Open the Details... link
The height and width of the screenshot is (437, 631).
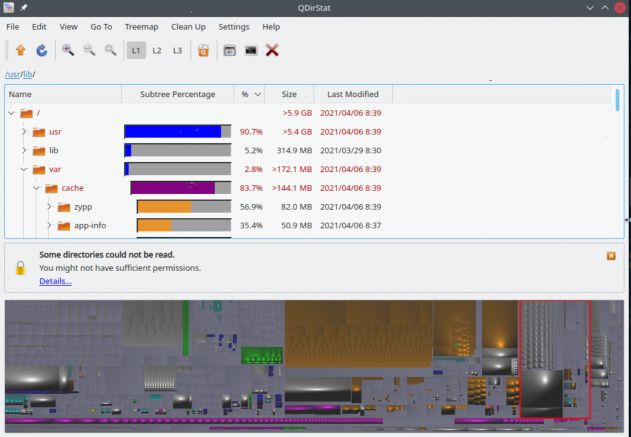coord(56,281)
